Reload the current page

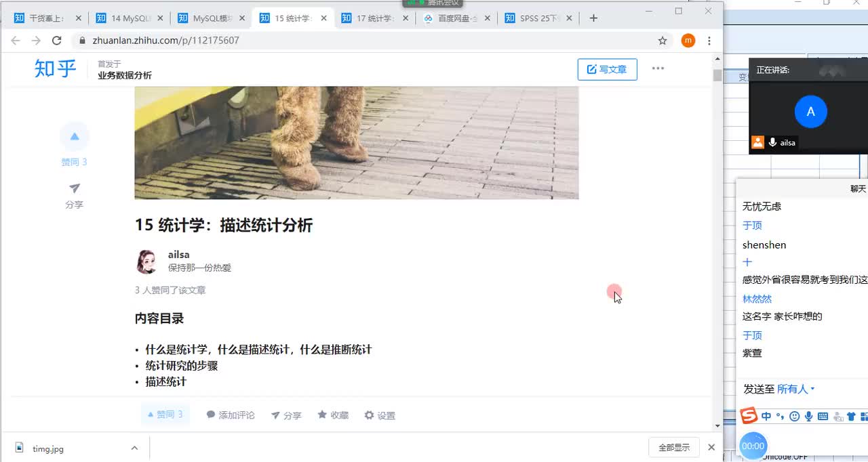click(57, 41)
